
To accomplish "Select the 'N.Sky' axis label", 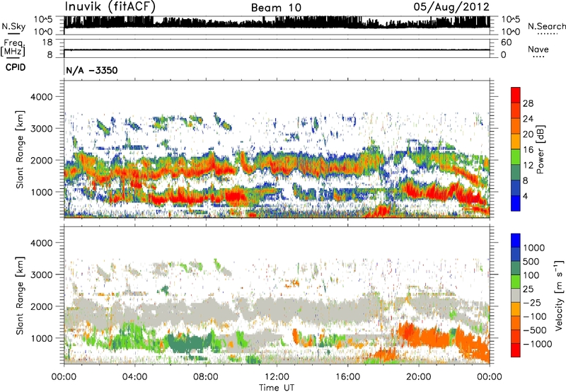I will (13, 26).
